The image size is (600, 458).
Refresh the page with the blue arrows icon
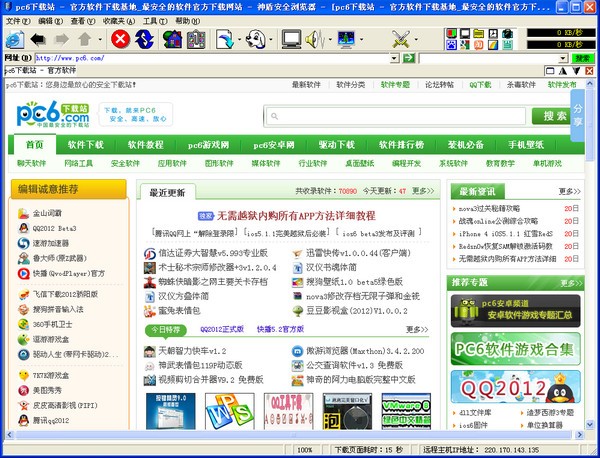(x=144, y=39)
